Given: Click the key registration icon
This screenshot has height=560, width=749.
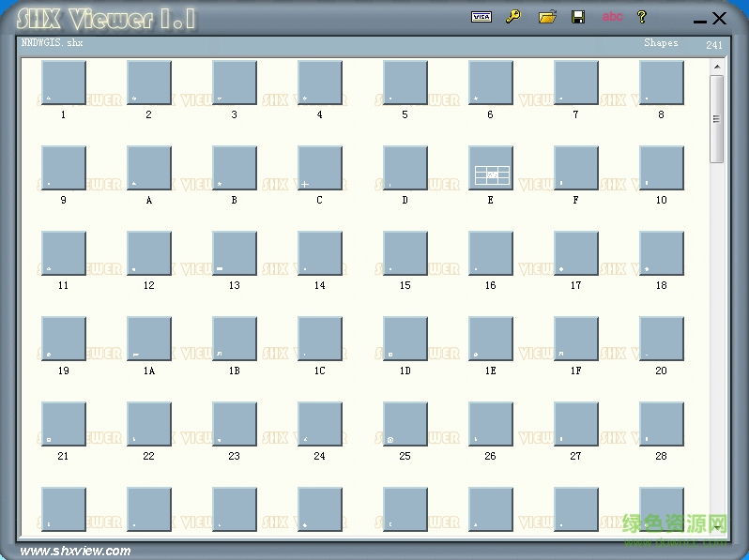Looking at the screenshot, I should 512,17.
